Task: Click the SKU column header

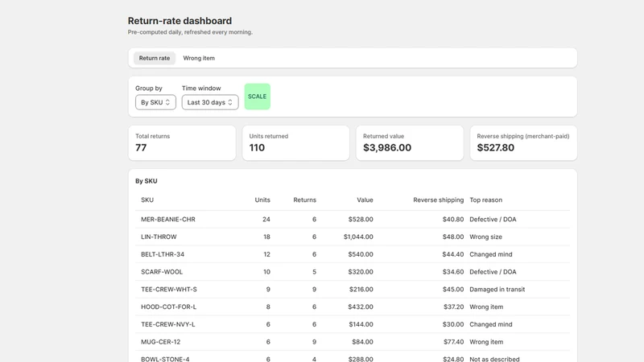Action: [147, 200]
